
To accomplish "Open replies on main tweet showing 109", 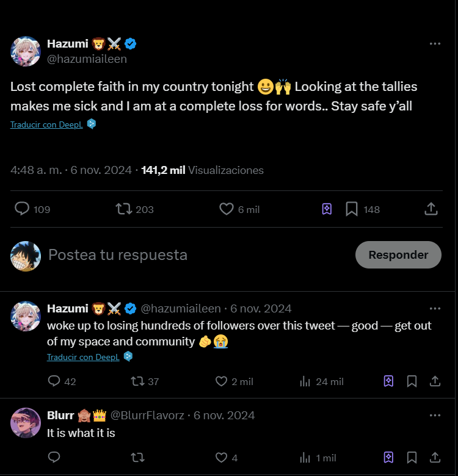I will pos(22,209).
